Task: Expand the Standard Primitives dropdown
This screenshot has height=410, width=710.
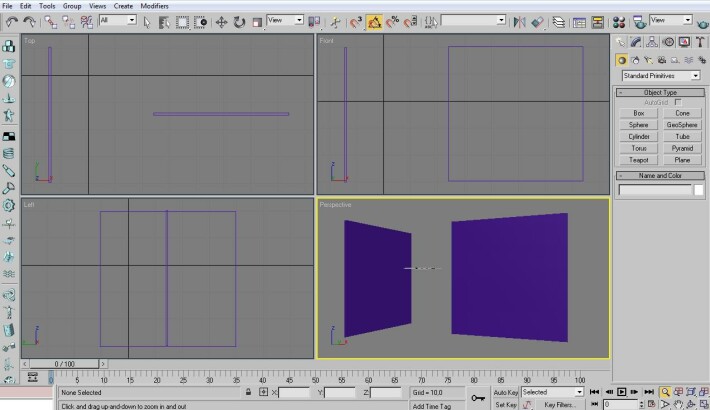Action: (661, 76)
